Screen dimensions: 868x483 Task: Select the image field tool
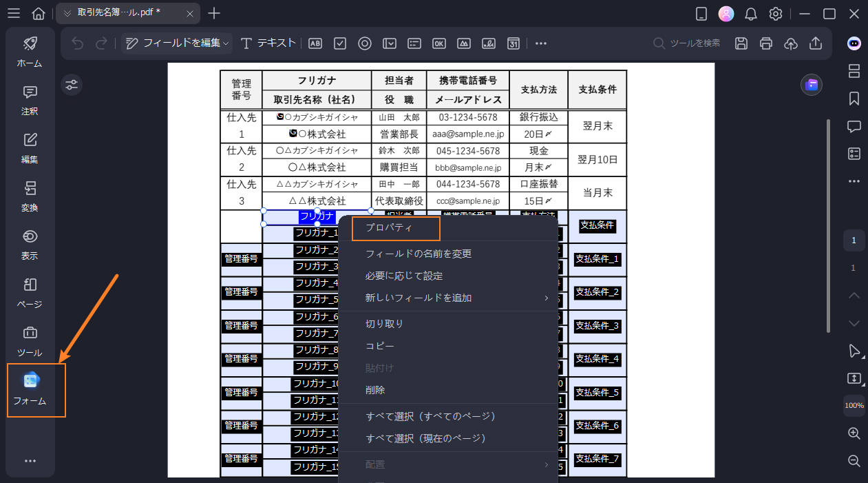pyautogui.click(x=463, y=43)
